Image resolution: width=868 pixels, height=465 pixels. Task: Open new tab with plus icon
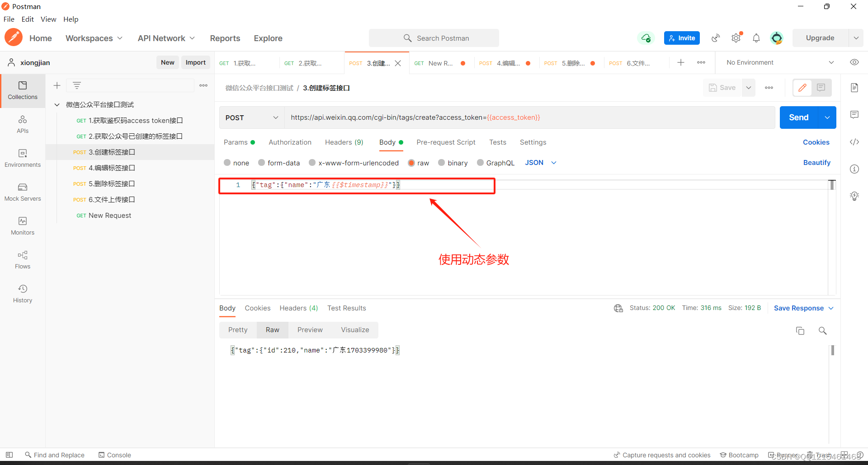click(x=681, y=62)
